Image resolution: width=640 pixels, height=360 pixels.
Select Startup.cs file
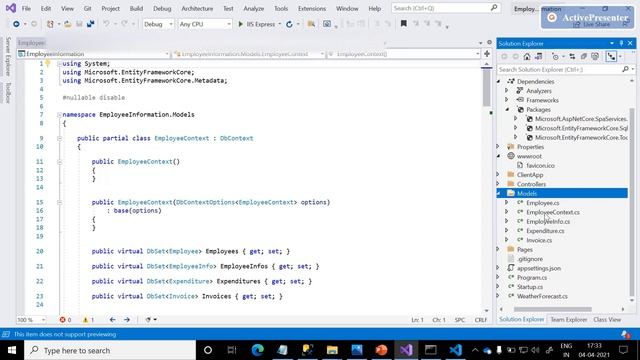point(530,287)
